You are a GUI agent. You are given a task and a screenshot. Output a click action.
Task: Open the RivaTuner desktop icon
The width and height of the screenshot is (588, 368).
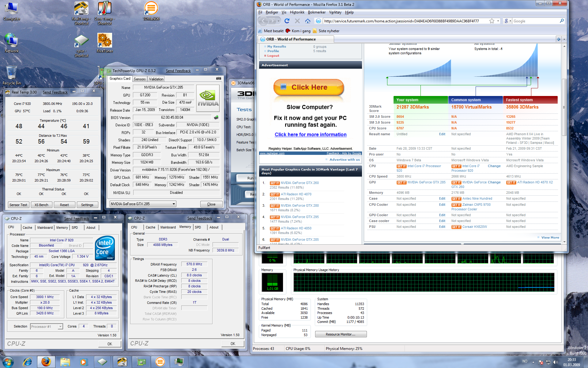coord(104,43)
